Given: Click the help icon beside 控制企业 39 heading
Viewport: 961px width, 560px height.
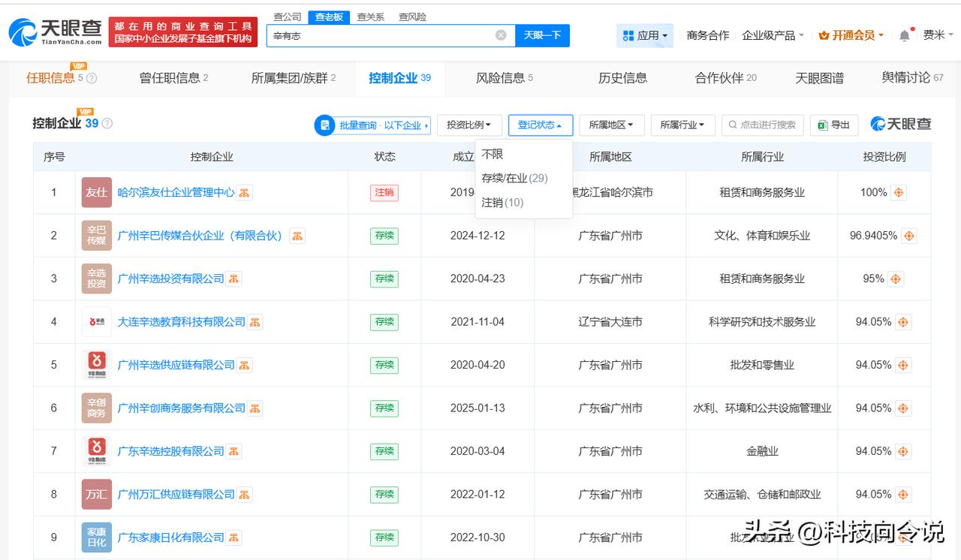Looking at the screenshot, I should pos(107,124).
